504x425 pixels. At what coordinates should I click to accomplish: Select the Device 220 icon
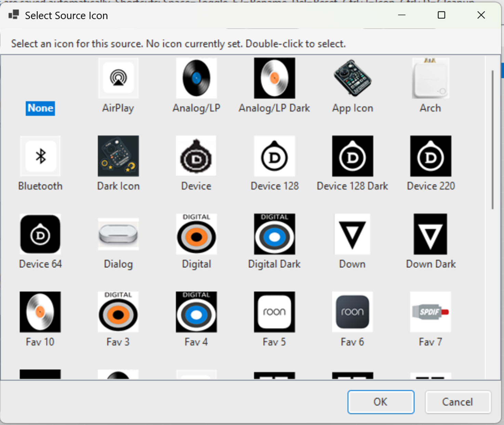pos(430,156)
